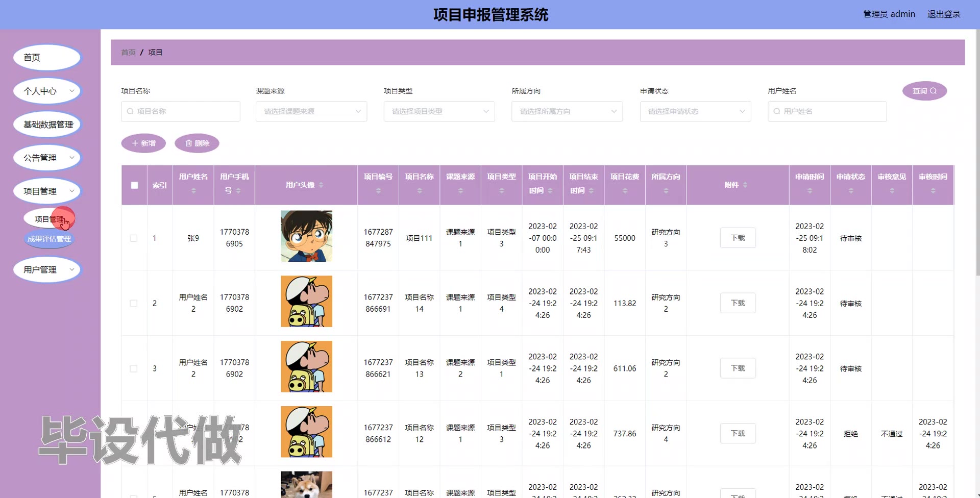Image resolution: width=980 pixels, height=498 pixels.
Task: Click 项目编号 cell 1677287847975
Action: tap(378, 238)
